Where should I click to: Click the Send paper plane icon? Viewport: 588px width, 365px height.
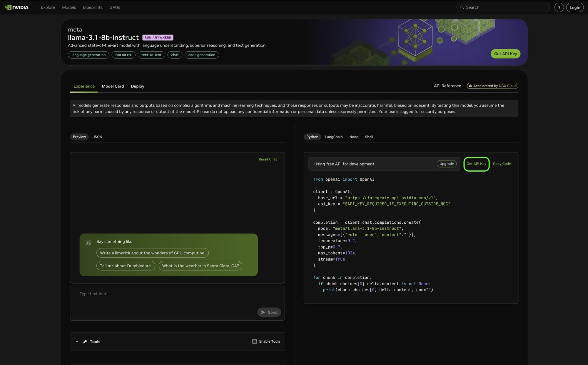[263, 312]
